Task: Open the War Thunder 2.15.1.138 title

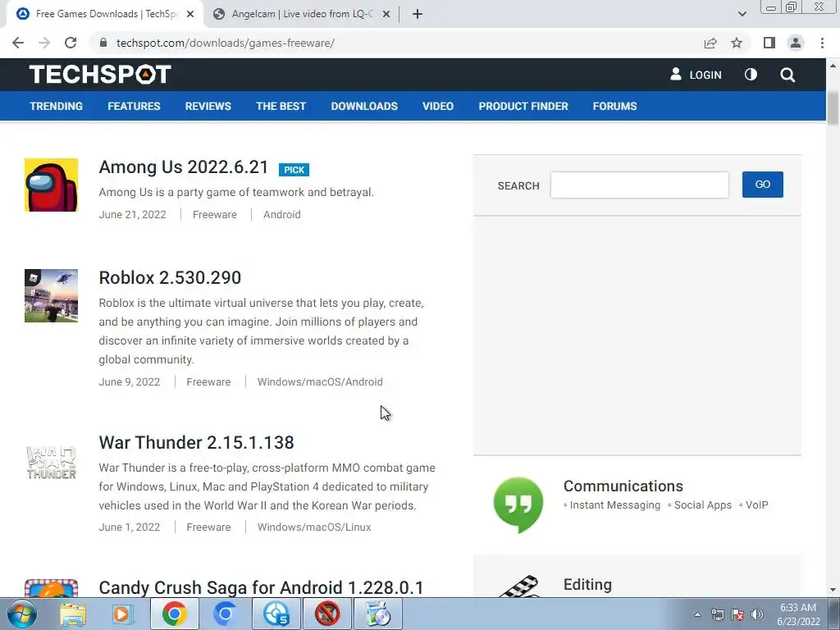Action: click(196, 442)
